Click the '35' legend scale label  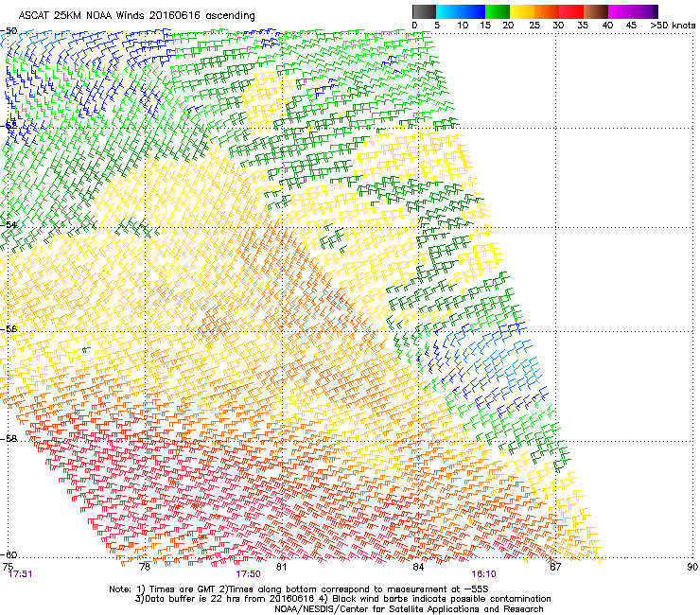583,26
